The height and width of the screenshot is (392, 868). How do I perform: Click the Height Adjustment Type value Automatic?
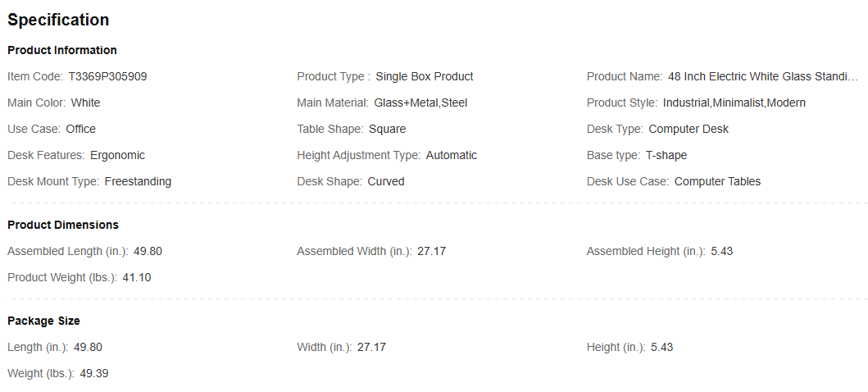452,155
